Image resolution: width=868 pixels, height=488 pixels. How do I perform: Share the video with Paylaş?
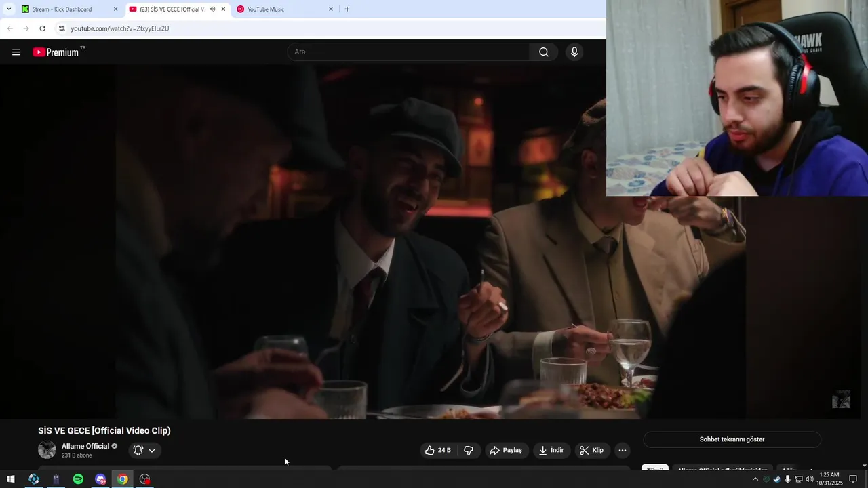tap(507, 450)
